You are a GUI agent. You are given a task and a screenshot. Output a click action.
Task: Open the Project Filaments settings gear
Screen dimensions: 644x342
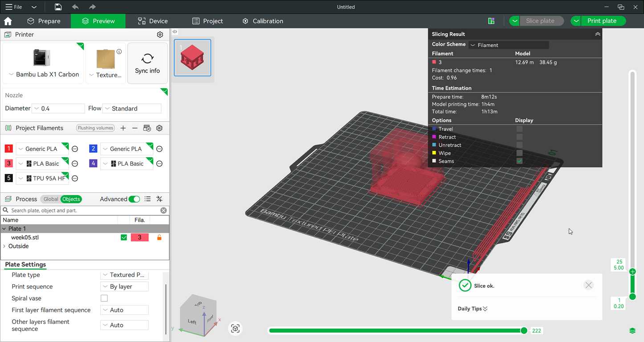click(x=159, y=128)
